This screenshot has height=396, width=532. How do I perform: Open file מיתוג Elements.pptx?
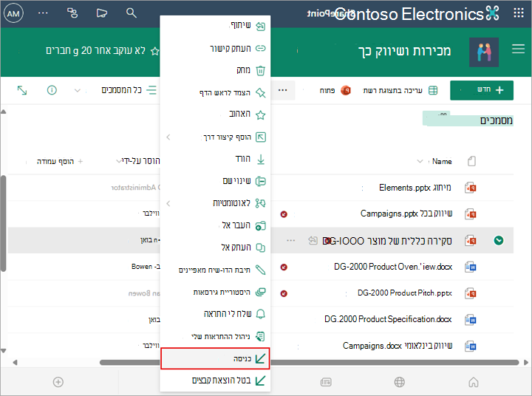415,188
